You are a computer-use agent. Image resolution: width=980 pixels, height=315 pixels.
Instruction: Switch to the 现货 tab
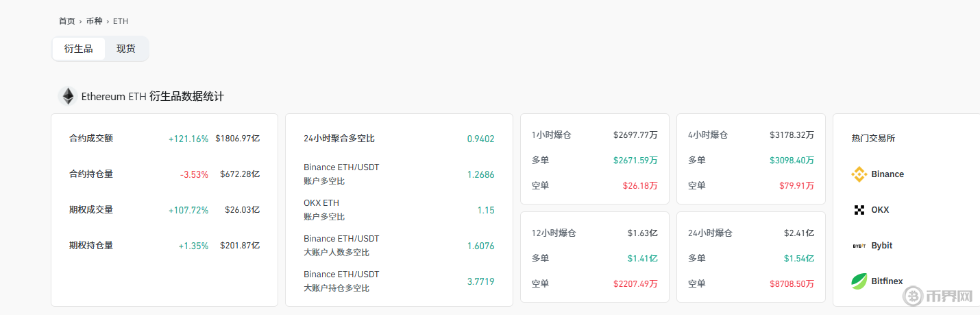[x=126, y=49]
